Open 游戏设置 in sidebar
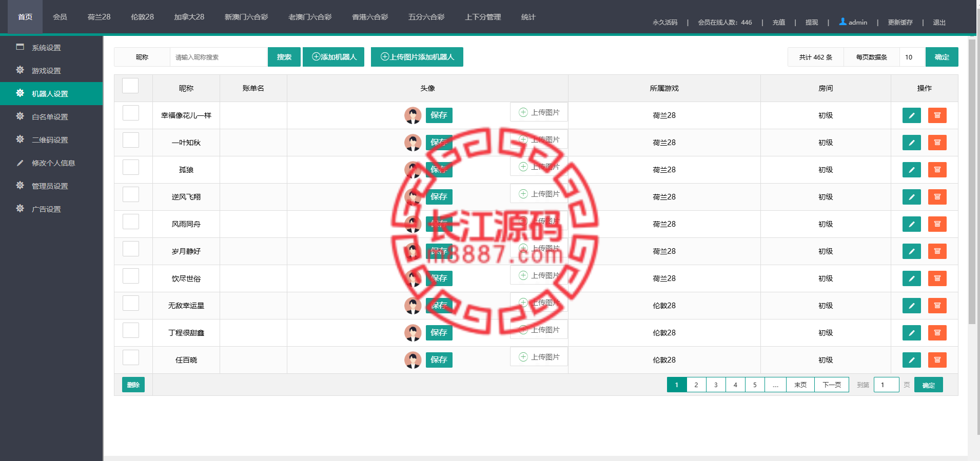 pyautogui.click(x=51, y=70)
